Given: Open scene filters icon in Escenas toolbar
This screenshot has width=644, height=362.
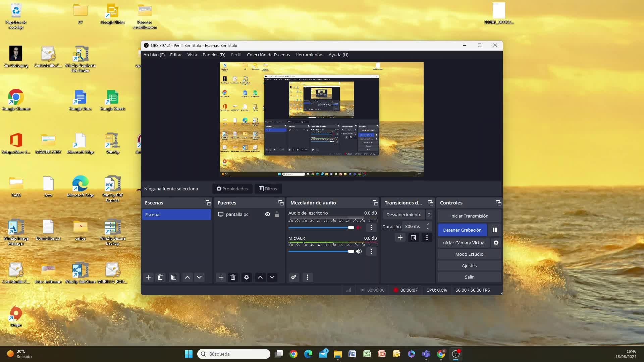Looking at the screenshot, I should pos(174,277).
